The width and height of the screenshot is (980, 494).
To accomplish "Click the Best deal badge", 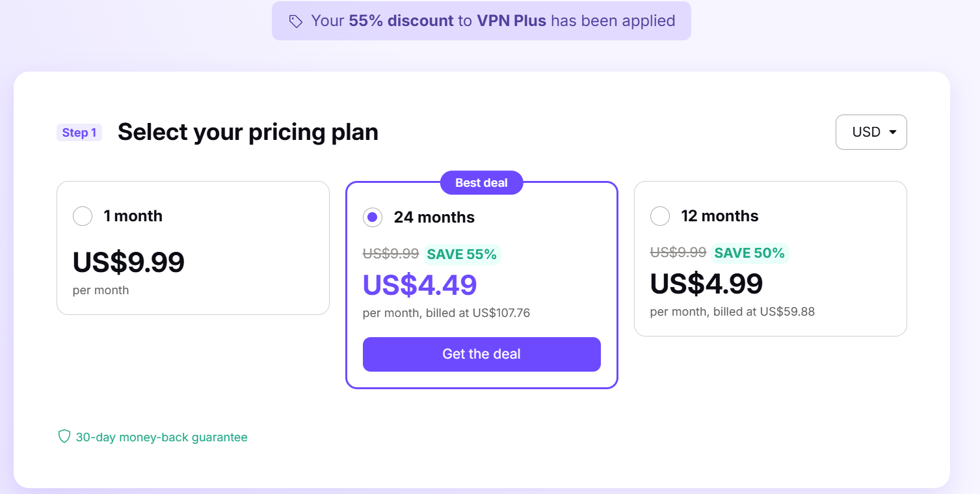I will (x=481, y=182).
